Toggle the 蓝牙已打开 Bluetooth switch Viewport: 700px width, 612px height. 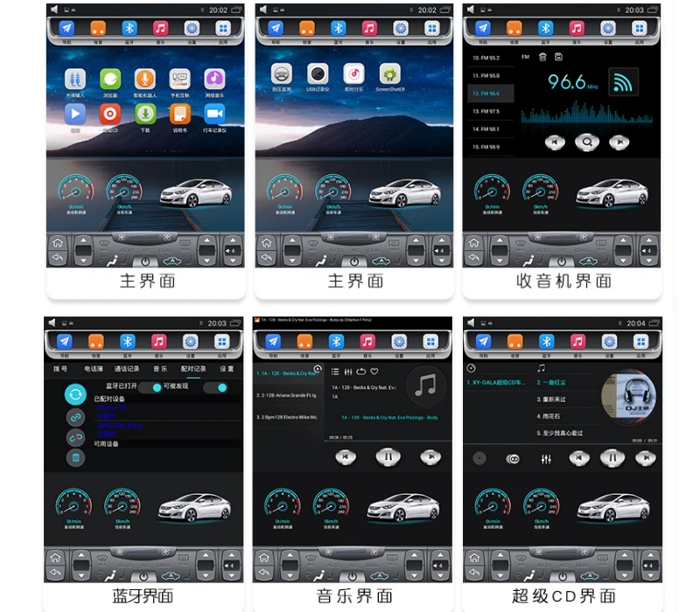[150, 387]
